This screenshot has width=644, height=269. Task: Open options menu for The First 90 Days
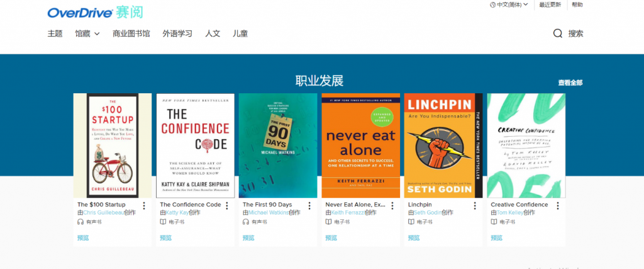[309, 205]
